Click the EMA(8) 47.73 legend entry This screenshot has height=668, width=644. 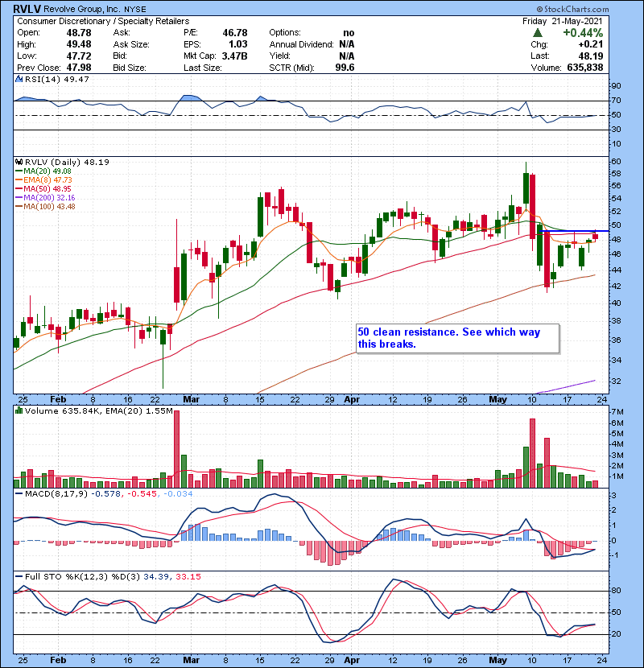[44, 180]
